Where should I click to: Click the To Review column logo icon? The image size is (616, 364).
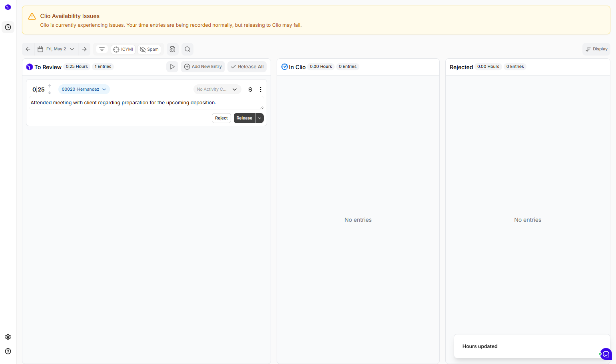30,67
